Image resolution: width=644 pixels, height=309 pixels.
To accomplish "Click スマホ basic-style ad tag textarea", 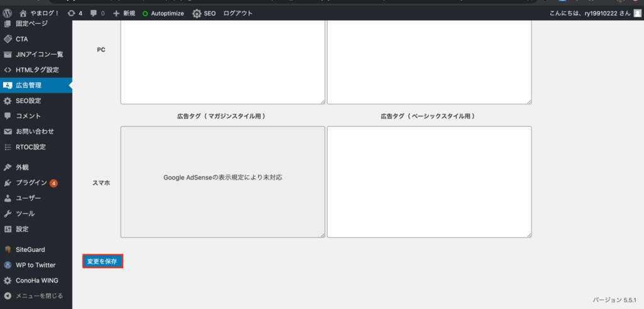I will 429,182.
